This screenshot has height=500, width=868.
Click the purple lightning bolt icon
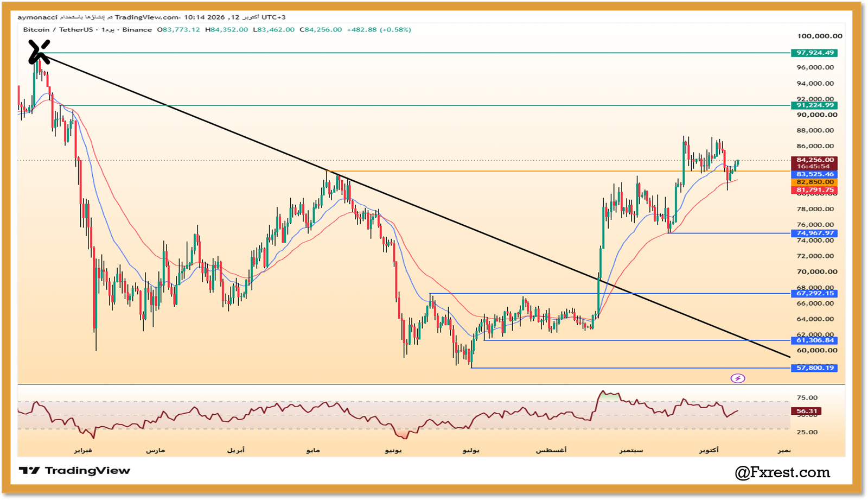click(738, 378)
